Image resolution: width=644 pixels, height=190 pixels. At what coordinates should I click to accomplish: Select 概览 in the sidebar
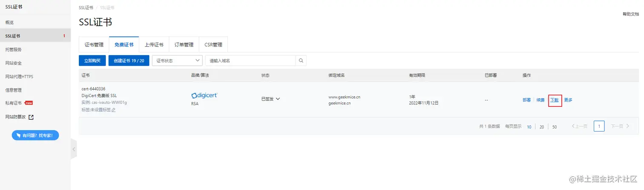[x=35, y=22]
